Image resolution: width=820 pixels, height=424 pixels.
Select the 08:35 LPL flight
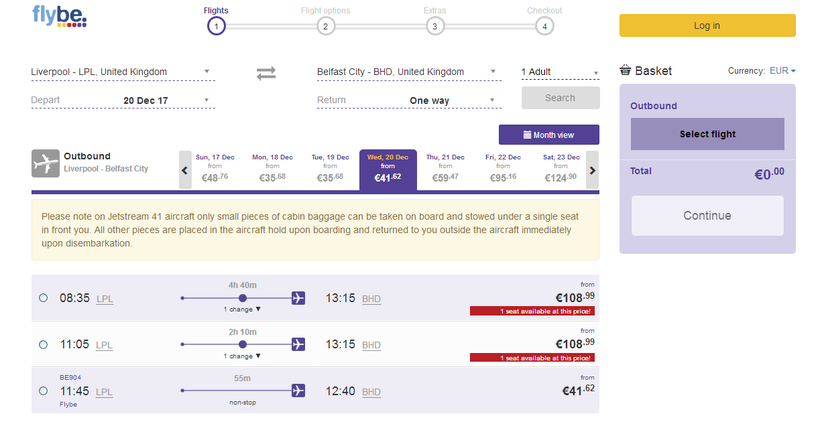(43, 298)
